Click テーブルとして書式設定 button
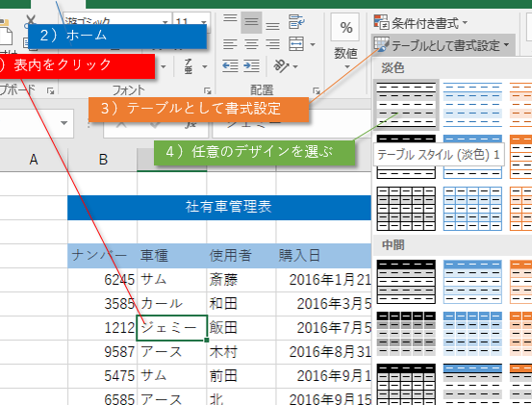 [x=443, y=45]
